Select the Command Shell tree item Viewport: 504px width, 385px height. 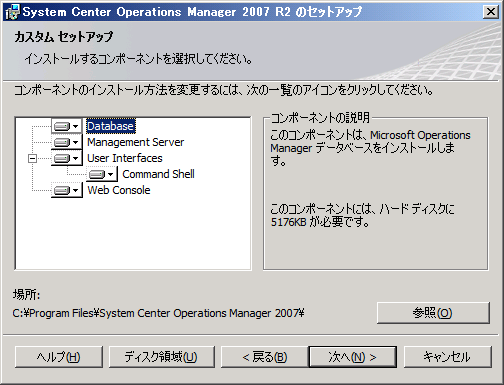158,174
